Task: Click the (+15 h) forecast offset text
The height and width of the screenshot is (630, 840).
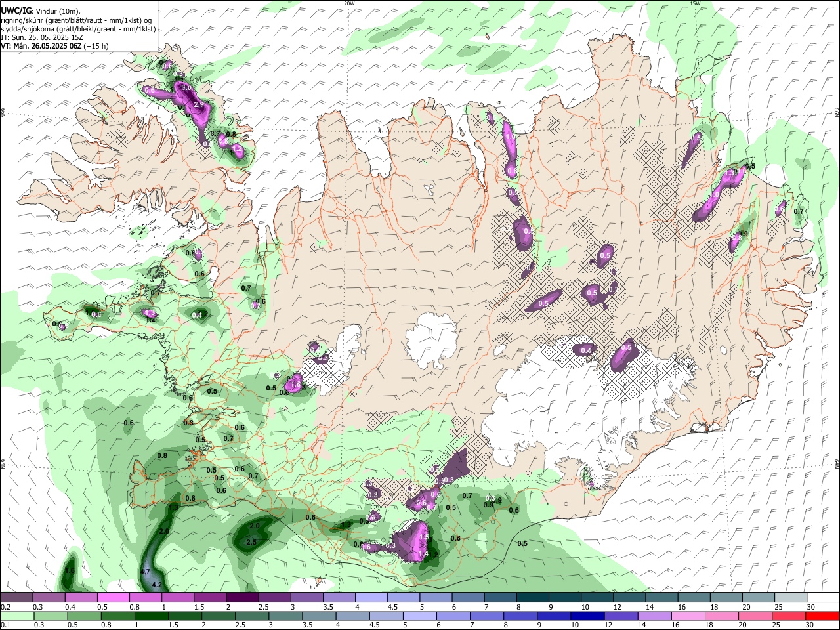Action: click(x=96, y=46)
